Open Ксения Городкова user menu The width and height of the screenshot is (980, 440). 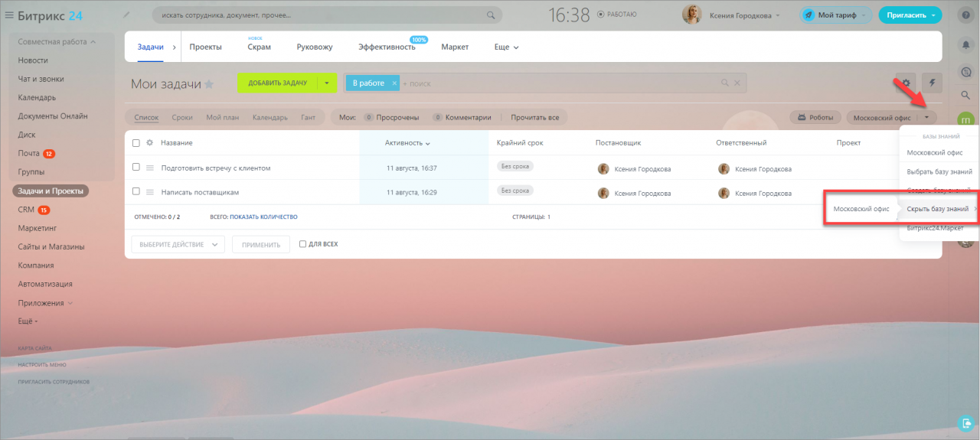[x=745, y=15]
